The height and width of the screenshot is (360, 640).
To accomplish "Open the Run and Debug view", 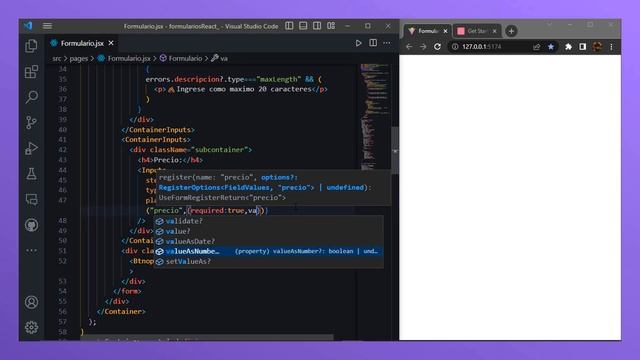I will tap(31, 148).
